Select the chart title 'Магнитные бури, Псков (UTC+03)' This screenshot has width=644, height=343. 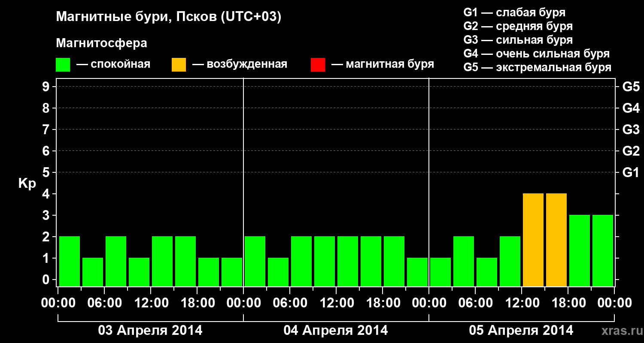click(168, 17)
